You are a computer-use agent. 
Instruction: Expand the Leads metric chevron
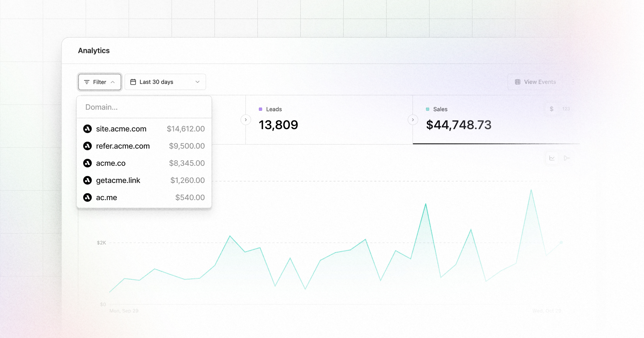point(246,120)
